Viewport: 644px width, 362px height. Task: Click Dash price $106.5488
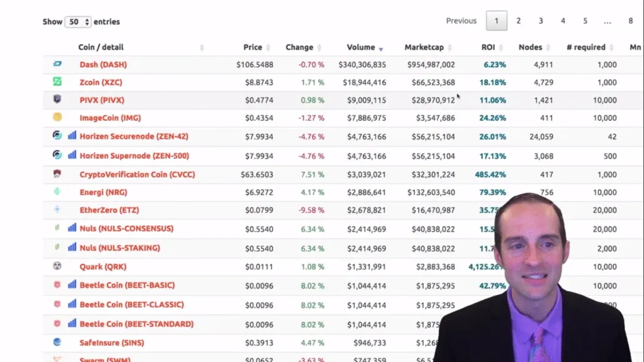(x=254, y=64)
